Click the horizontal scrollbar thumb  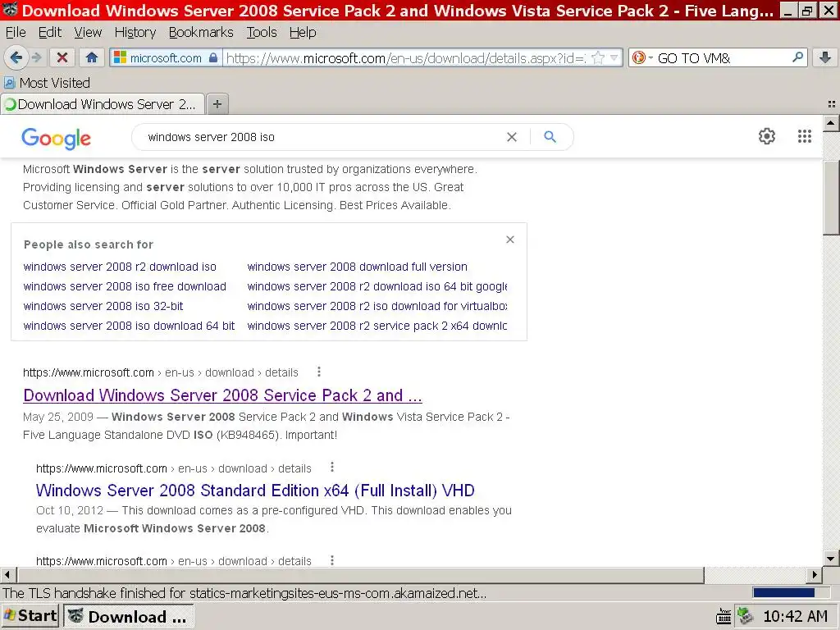coord(361,575)
